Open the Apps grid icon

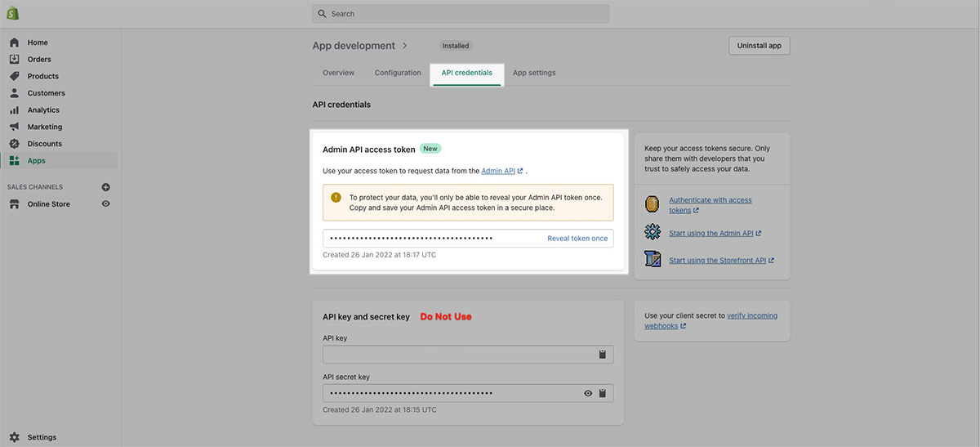pos(14,161)
